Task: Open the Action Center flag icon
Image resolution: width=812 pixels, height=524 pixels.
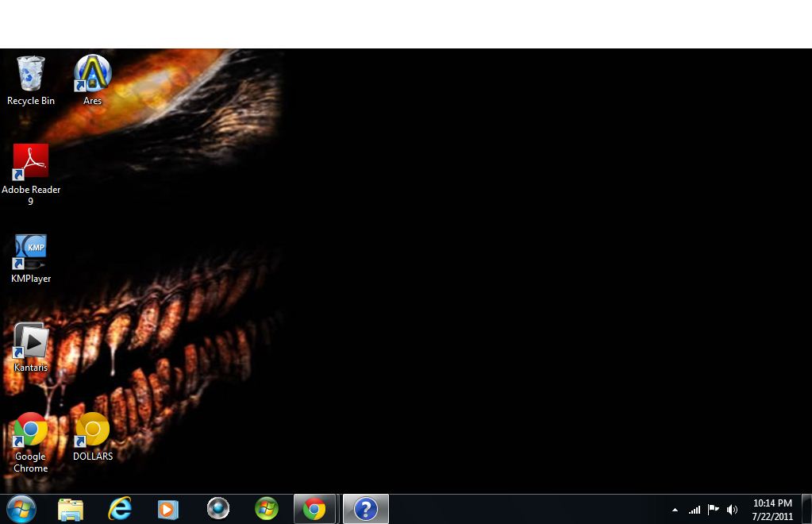Action: tap(713, 510)
